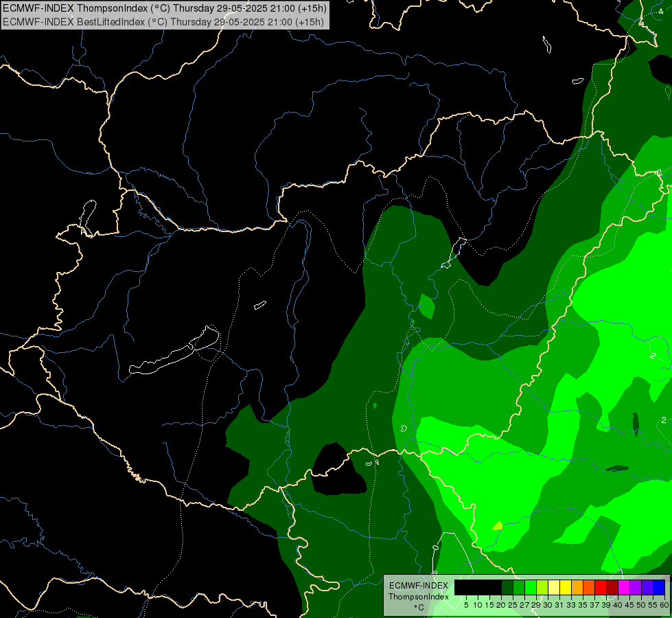Click legend tick label '31'

pyautogui.click(x=559, y=605)
